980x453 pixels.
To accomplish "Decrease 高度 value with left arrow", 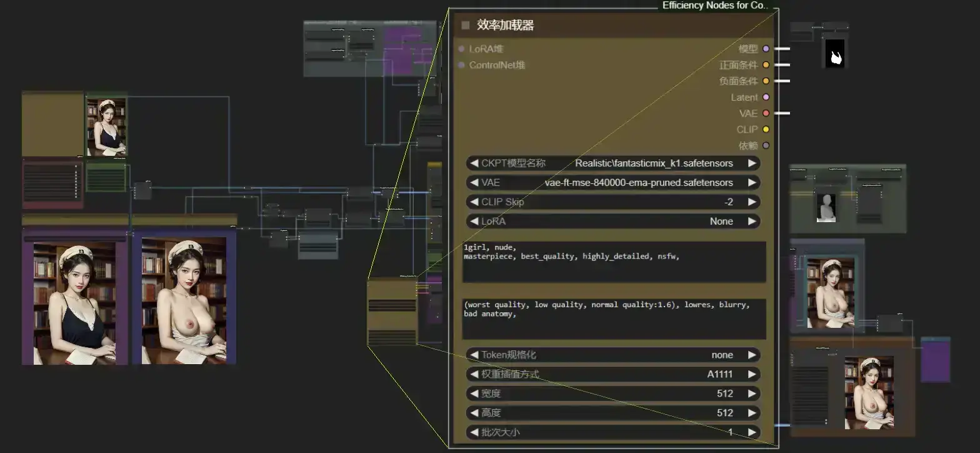I will coord(474,413).
